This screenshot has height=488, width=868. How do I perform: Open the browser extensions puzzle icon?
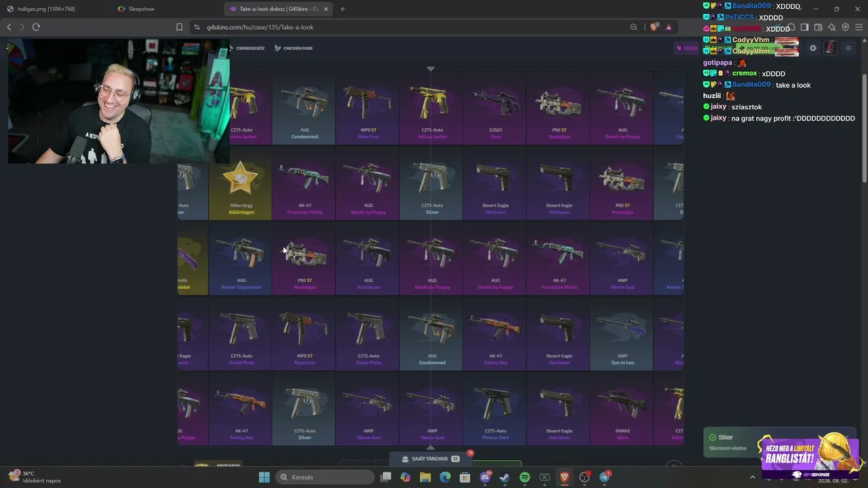point(791,27)
